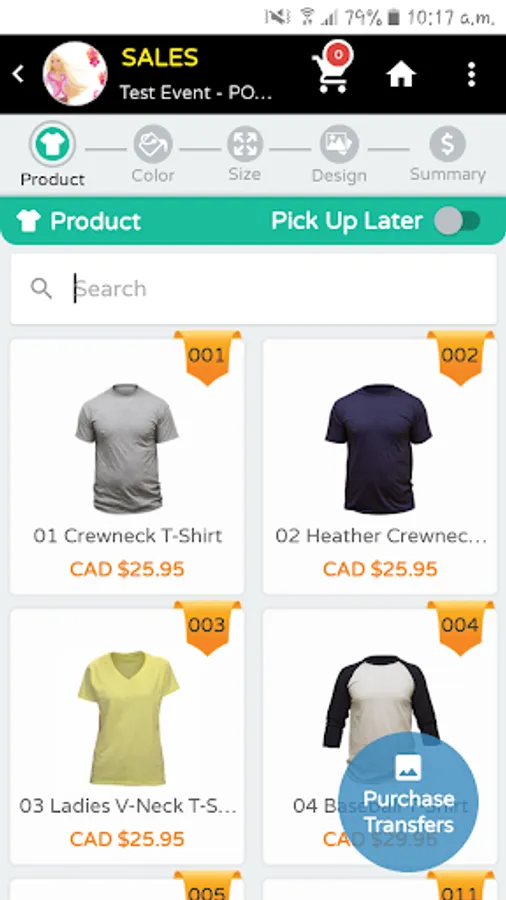Open the round profile avatar picture
The image size is (506, 900).
coord(75,73)
